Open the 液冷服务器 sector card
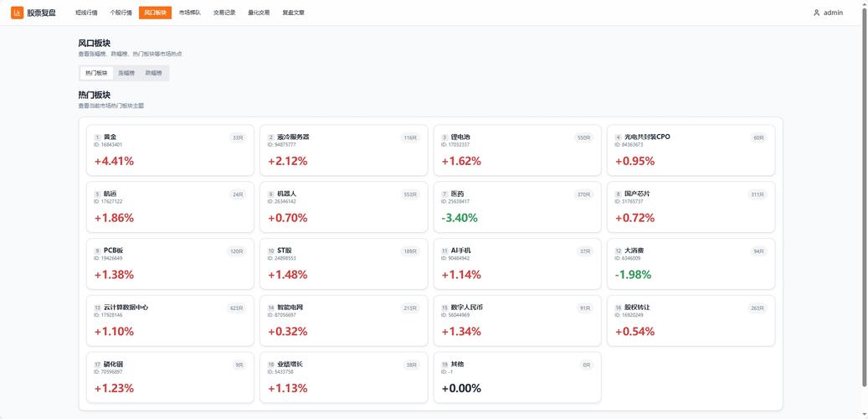 (344, 150)
